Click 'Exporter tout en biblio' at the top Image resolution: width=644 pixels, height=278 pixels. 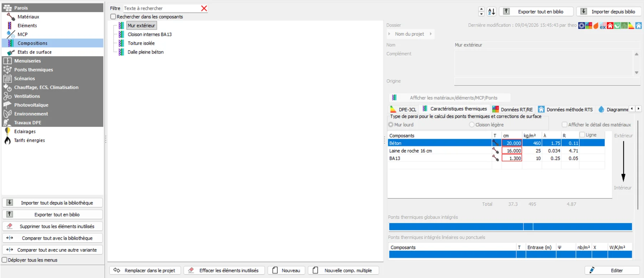[536, 11]
